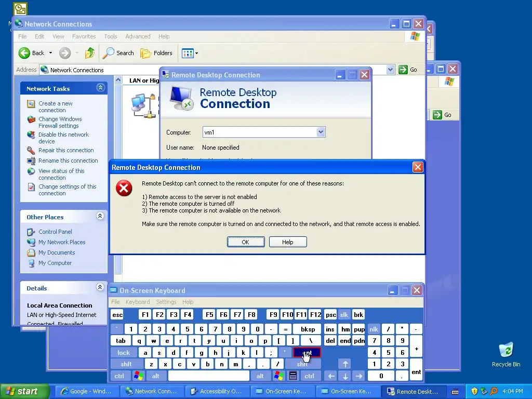
Task: Collapse the Details panel
Action: pos(100,287)
